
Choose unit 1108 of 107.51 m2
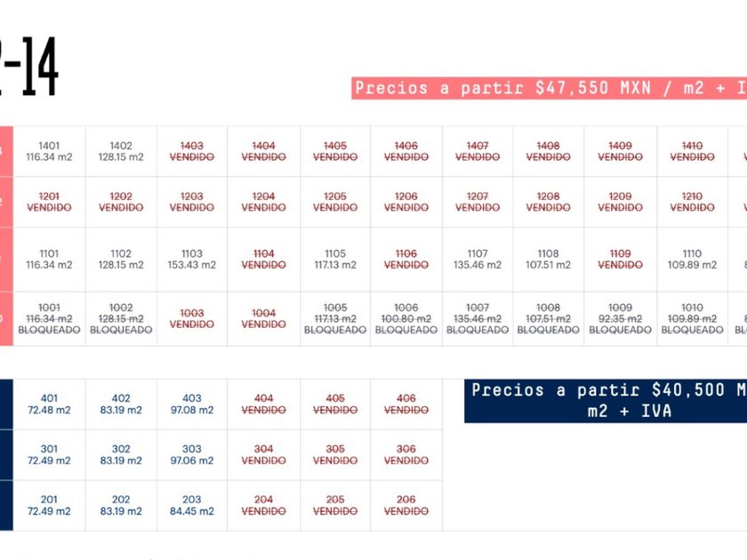pos(549,259)
